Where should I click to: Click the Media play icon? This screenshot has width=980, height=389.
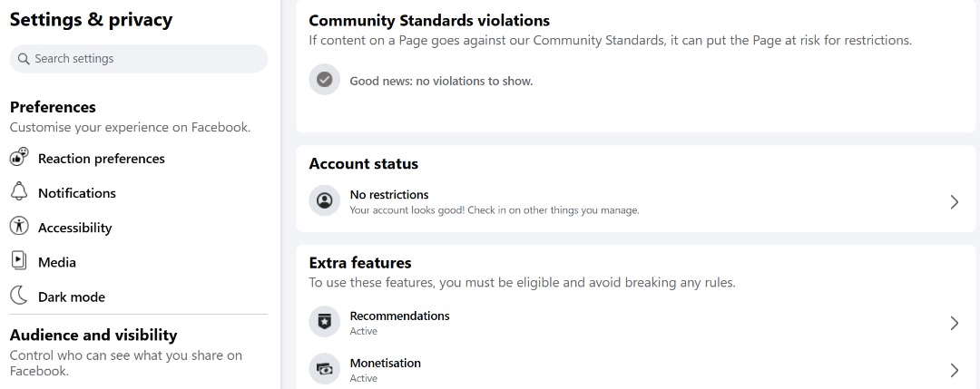[x=19, y=260]
